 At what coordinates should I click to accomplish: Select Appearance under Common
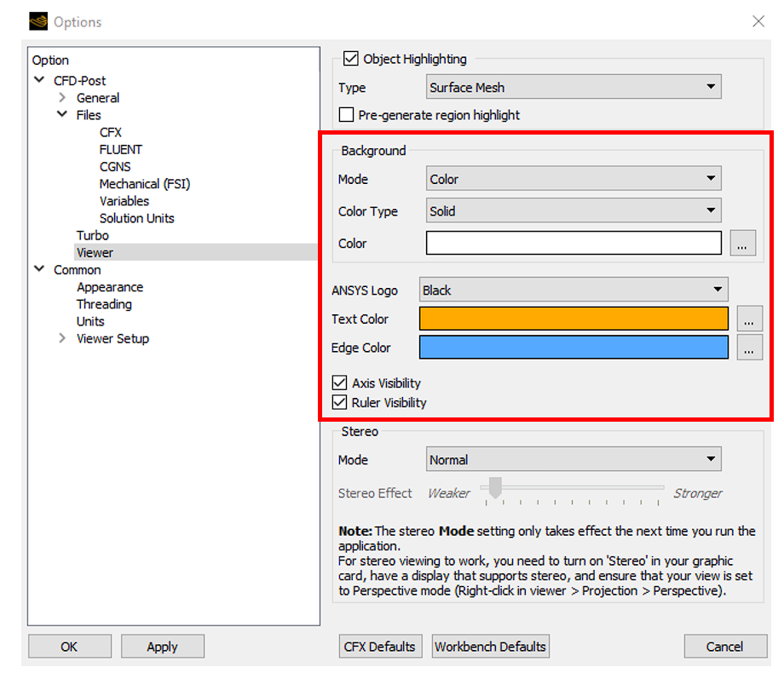pos(110,287)
